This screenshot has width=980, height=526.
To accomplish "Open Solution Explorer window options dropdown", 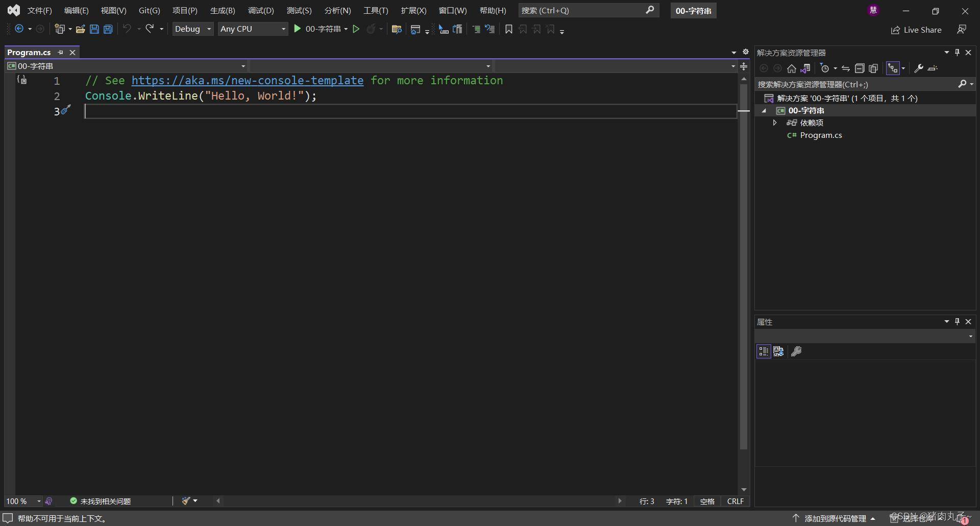I will click(x=947, y=52).
